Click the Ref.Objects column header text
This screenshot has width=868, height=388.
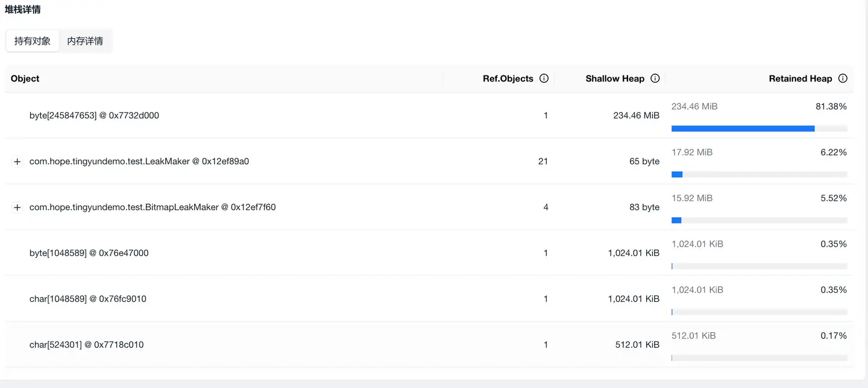tap(508, 78)
